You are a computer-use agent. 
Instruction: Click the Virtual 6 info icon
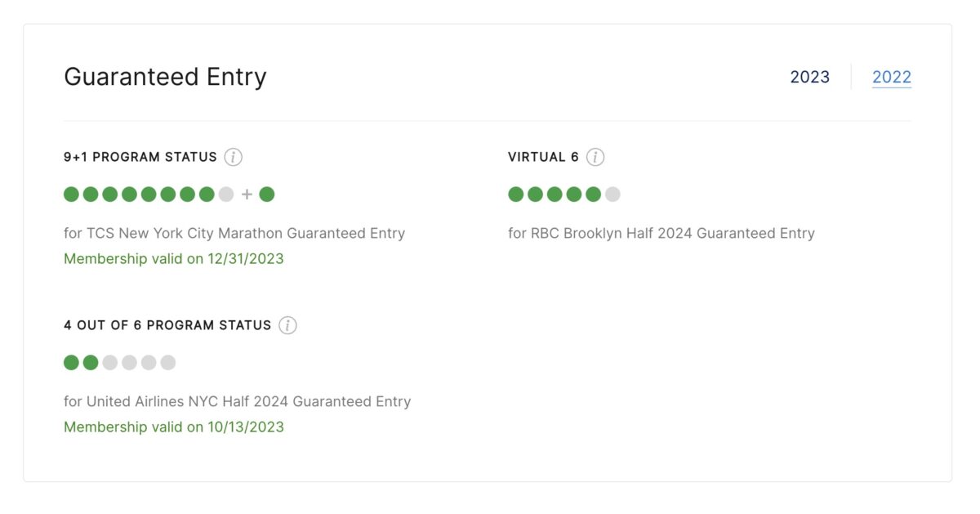pos(595,157)
